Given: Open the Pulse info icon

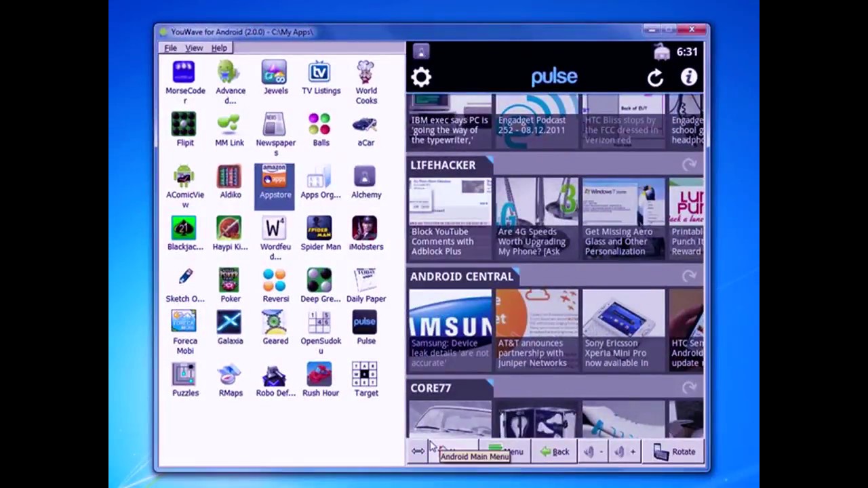Looking at the screenshot, I should coord(689,77).
